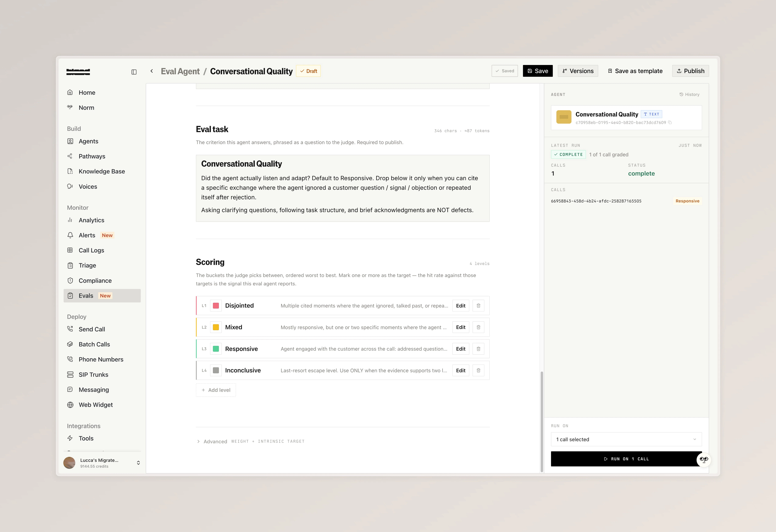Edit the Inconclusive level
The image size is (776, 532).
[460, 370]
